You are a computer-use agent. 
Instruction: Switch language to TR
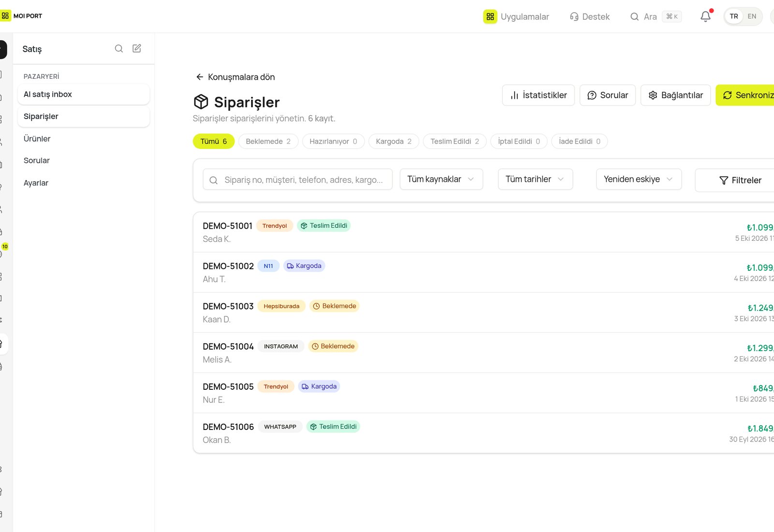click(x=734, y=16)
